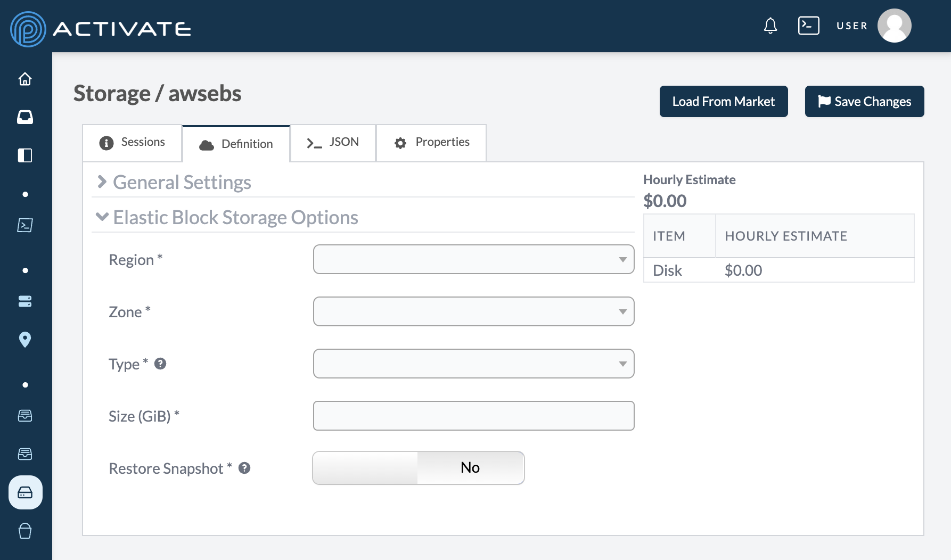Switch to the JSON tab
This screenshot has width=951, height=560.
click(x=333, y=143)
